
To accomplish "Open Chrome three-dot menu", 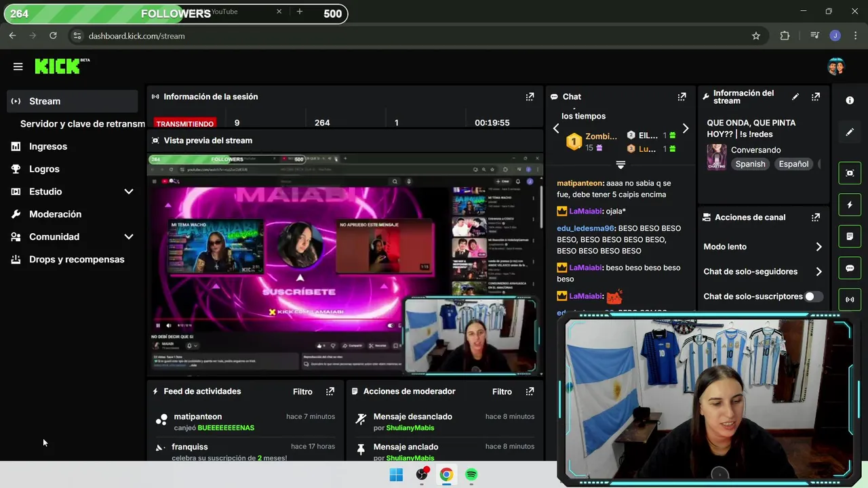I will point(855,36).
